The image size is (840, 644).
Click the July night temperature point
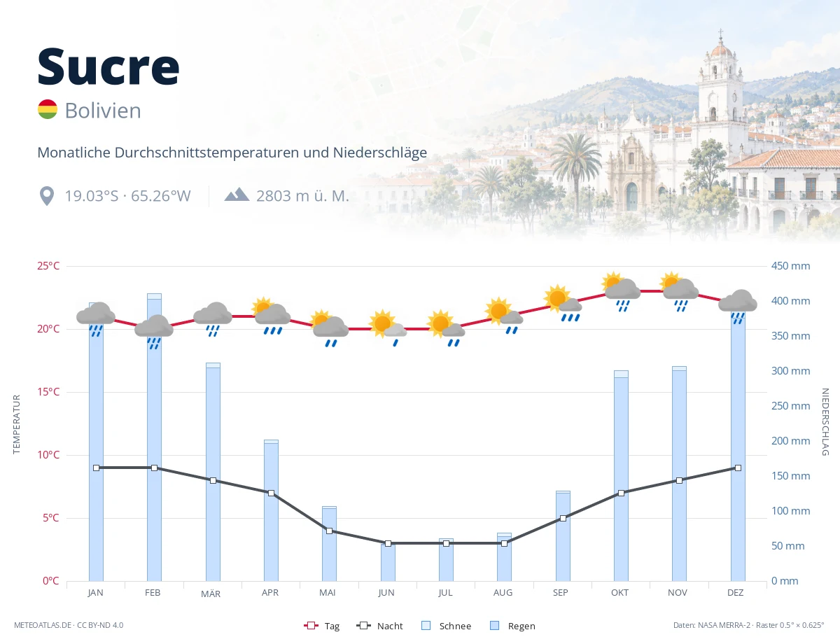point(446,543)
